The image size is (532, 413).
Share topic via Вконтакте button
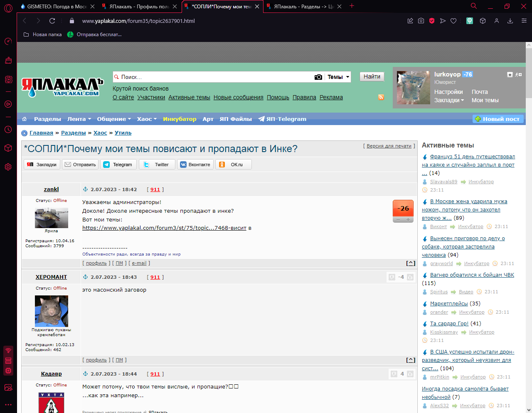(x=195, y=165)
